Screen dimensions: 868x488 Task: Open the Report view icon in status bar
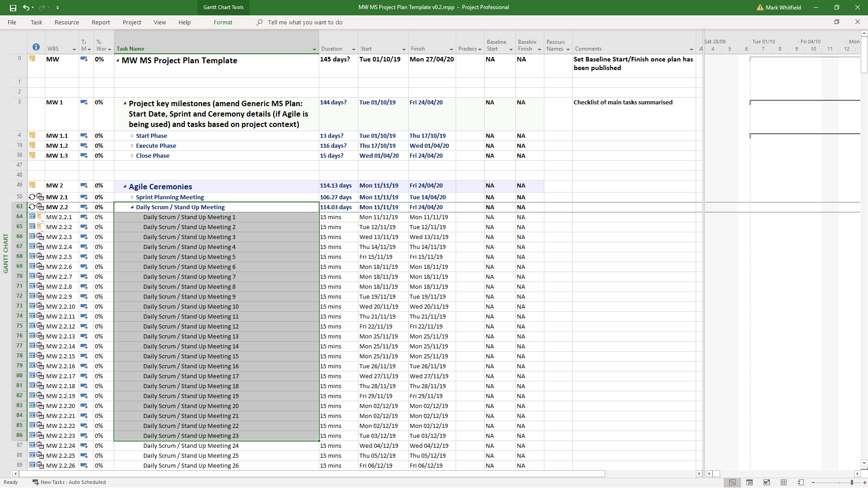pyautogui.click(x=801, y=483)
